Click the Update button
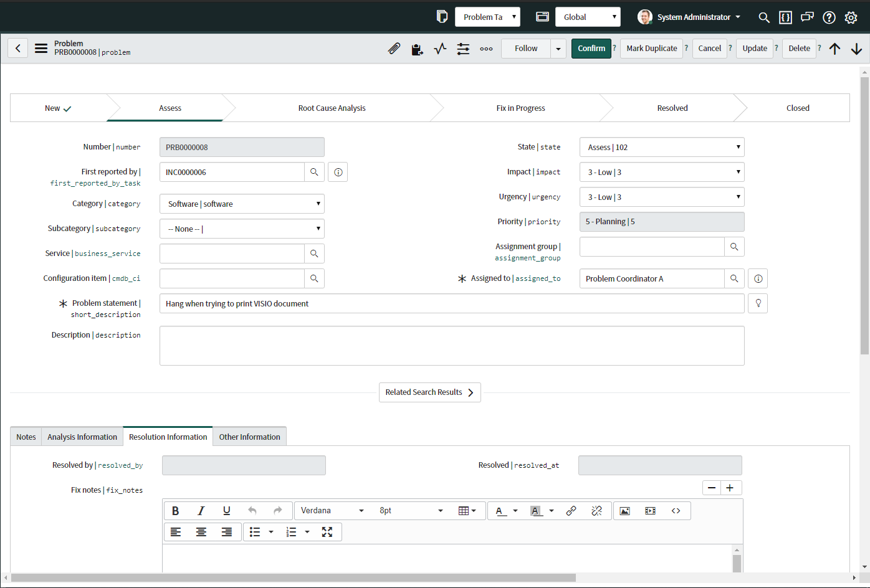This screenshot has height=588, width=870. (x=755, y=49)
